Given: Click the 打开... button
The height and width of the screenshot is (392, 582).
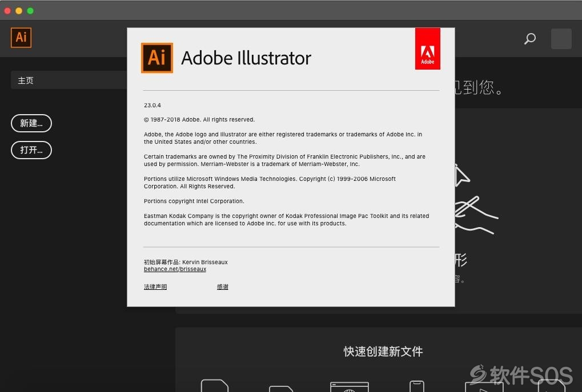Looking at the screenshot, I should click(31, 150).
